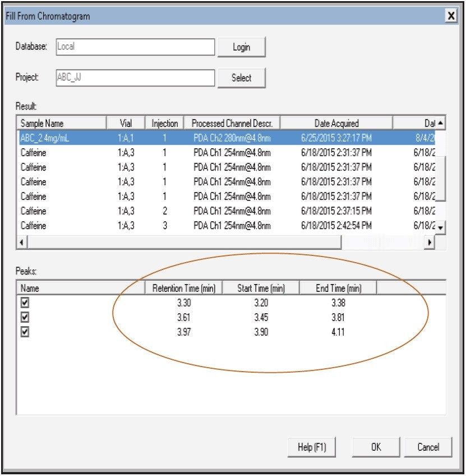The image size is (466, 476).
Task: Click the 6/18/2015 2:42:54 PM date cell
Action: [x=336, y=225]
